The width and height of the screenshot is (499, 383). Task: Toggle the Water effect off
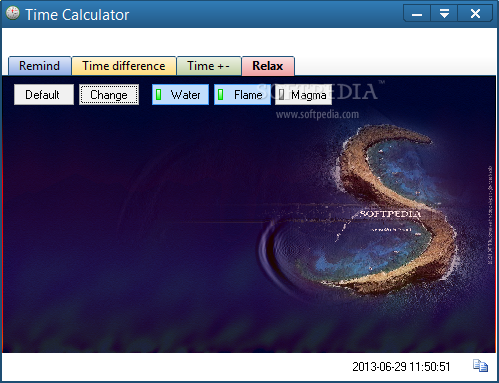(x=180, y=95)
